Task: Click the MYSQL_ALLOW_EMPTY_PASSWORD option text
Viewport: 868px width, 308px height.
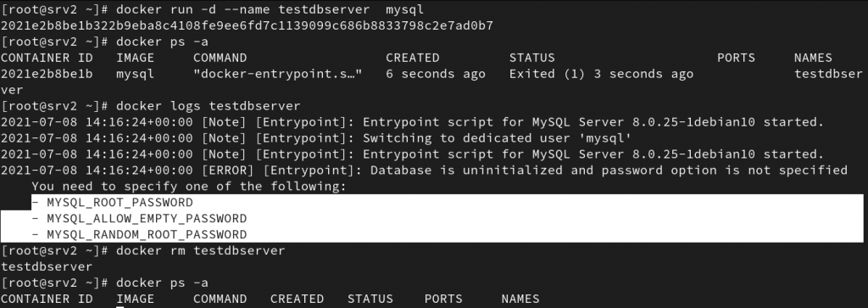Action: [x=147, y=218]
